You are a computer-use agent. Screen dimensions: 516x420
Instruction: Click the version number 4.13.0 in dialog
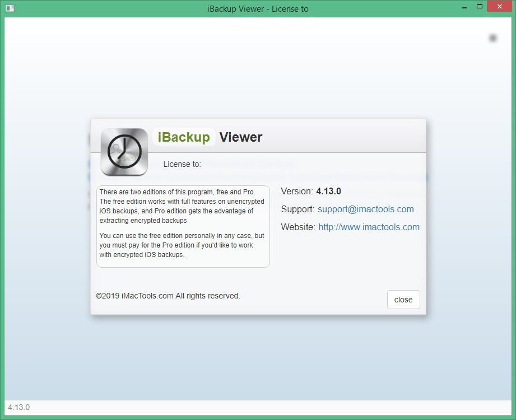(328, 191)
